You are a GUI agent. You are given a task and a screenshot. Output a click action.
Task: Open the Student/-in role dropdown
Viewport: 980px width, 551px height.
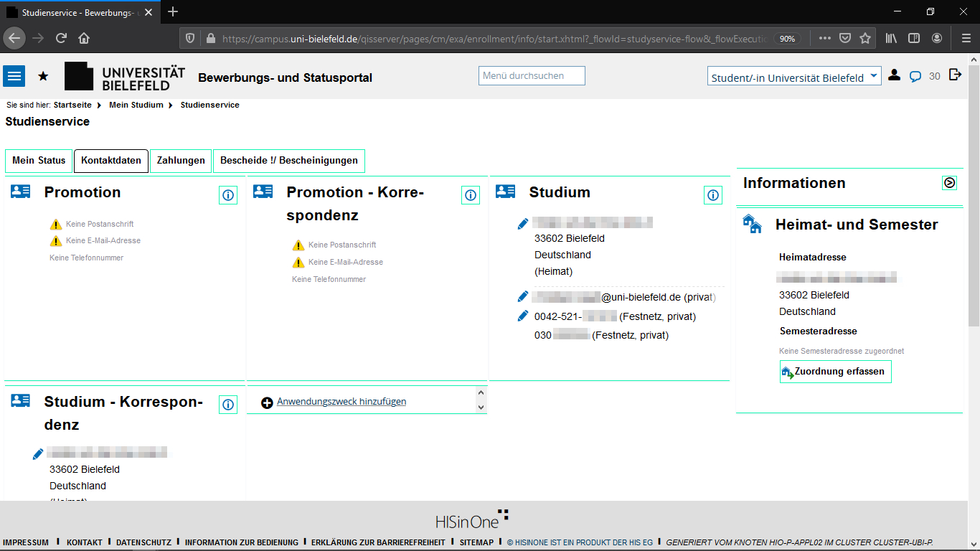[x=794, y=77]
